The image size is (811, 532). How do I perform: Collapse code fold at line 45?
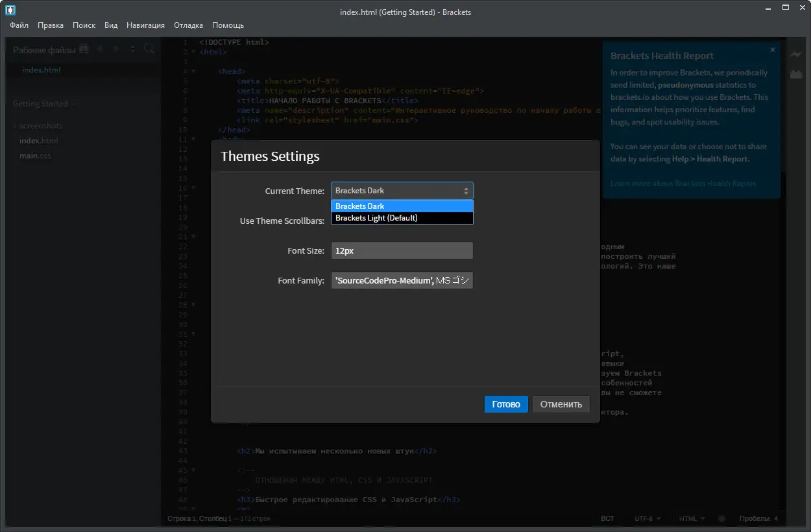[x=193, y=470]
